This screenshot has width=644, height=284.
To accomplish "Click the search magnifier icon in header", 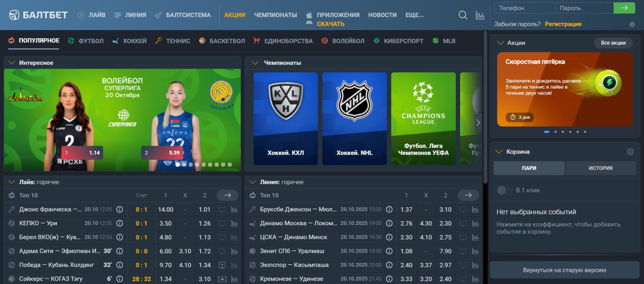I will coord(463,15).
